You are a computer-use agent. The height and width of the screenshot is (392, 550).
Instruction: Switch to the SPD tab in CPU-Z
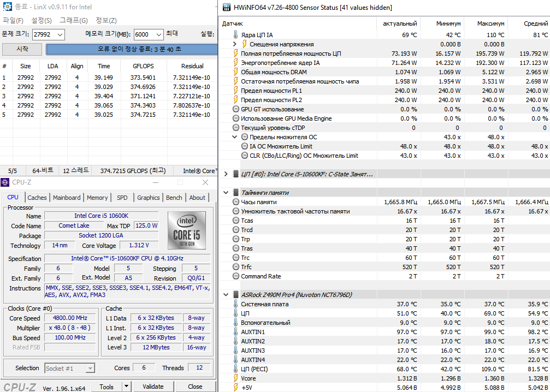click(122, 198)
